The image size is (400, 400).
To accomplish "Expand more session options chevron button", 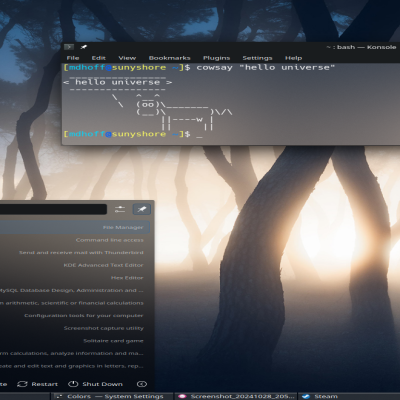I will [142, 384].
